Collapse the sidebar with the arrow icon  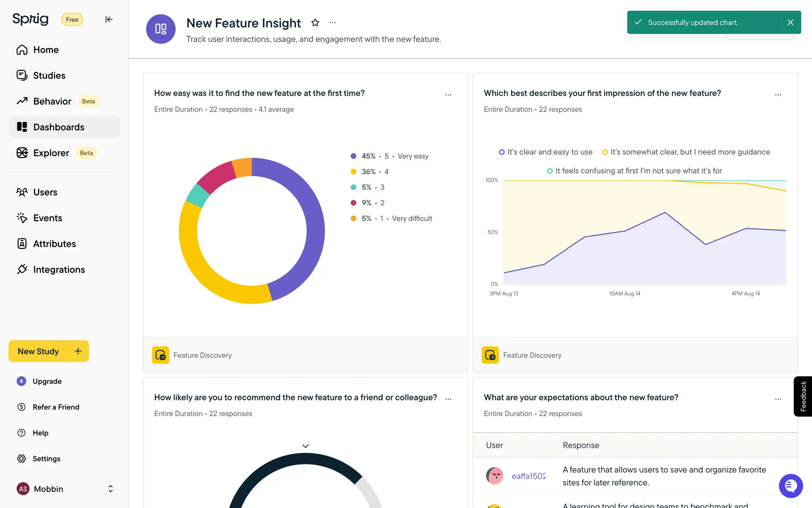pyautogui.click(x=109, y=19)
